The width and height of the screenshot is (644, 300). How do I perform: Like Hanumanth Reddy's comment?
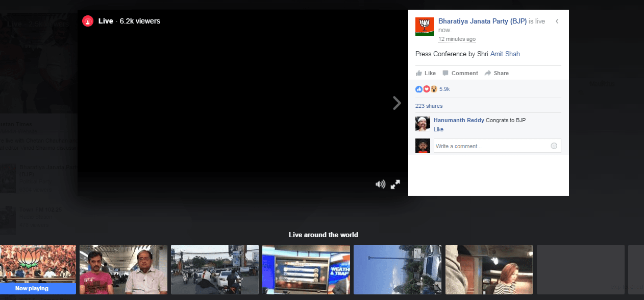(438, 129)
